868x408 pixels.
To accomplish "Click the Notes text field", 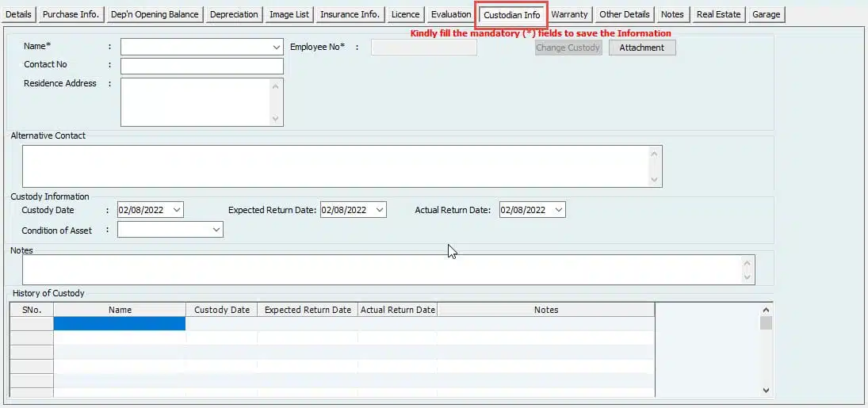I will coord(381,269).
